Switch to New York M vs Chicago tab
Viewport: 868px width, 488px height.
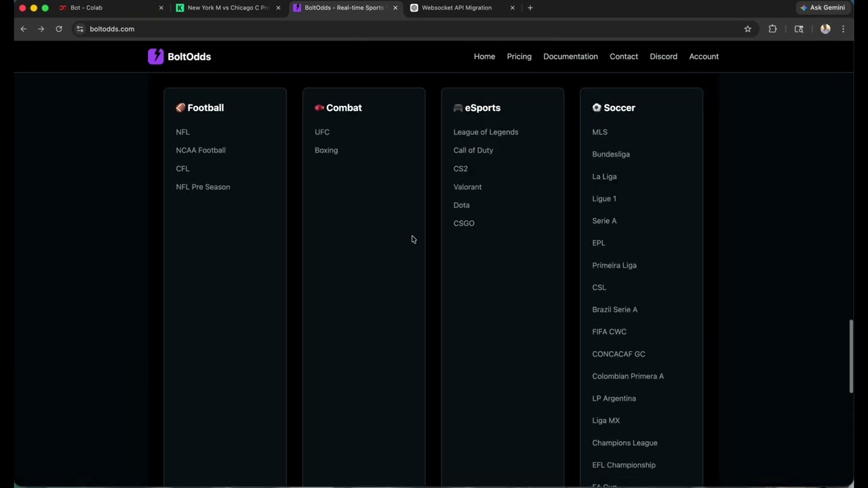228,7
